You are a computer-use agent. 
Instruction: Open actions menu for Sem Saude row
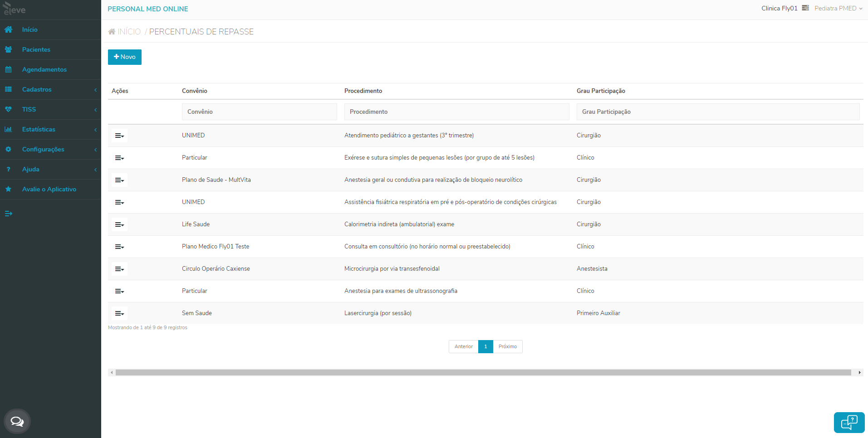[119, 314]
